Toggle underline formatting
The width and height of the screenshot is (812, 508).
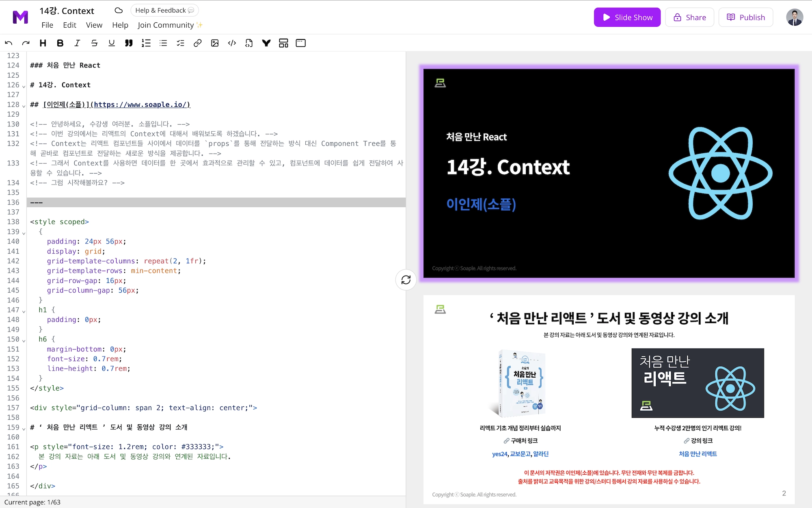[x=112, y=43]
